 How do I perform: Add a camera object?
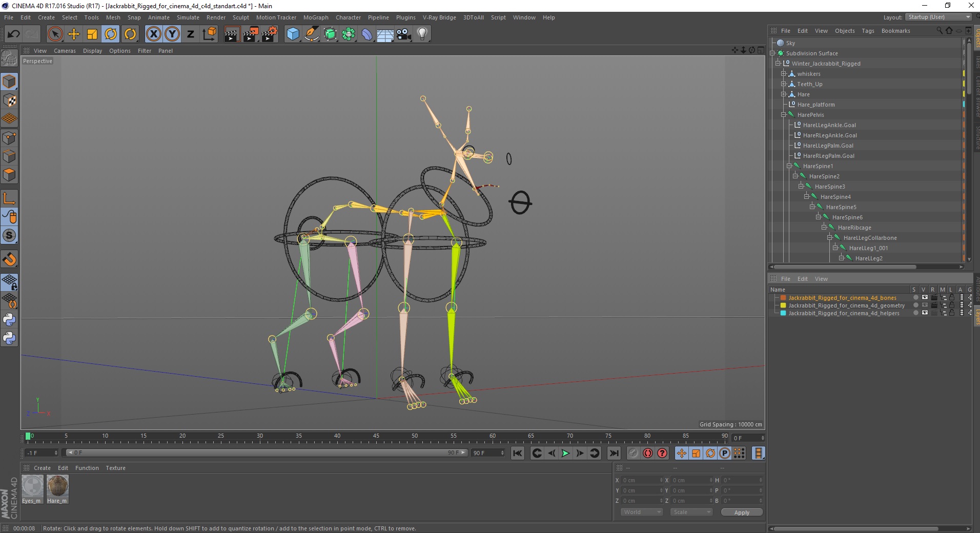click(x=404, y=34)
